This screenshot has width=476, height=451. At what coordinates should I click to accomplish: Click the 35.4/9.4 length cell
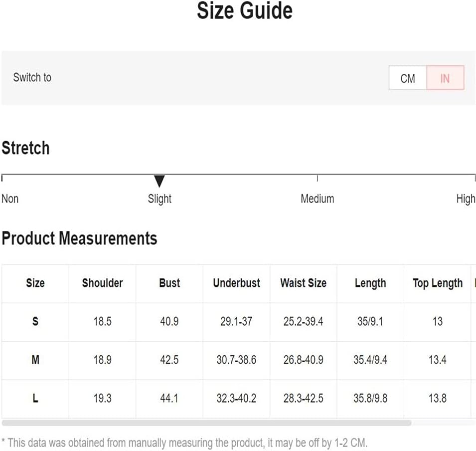[370, 360]
